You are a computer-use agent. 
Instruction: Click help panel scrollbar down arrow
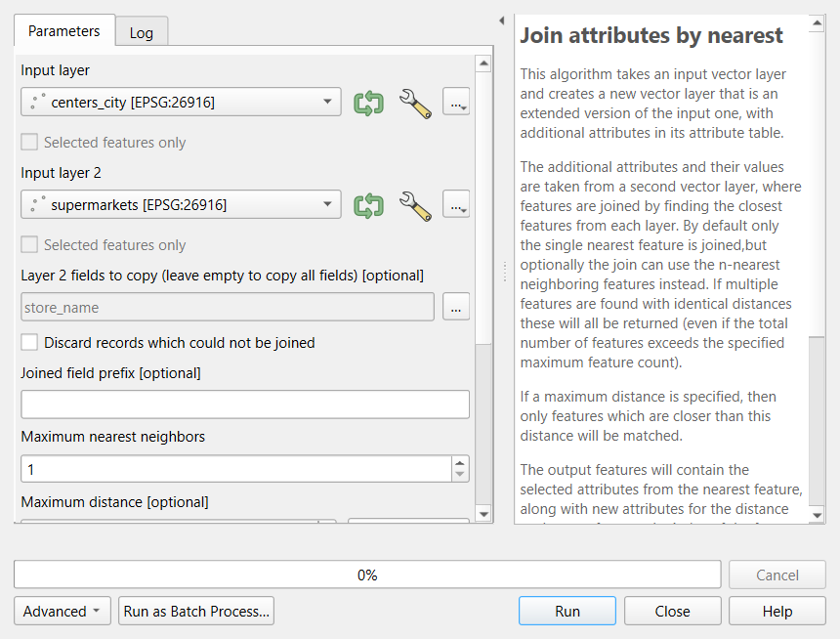pyautogui.click(x=817, y=515)
